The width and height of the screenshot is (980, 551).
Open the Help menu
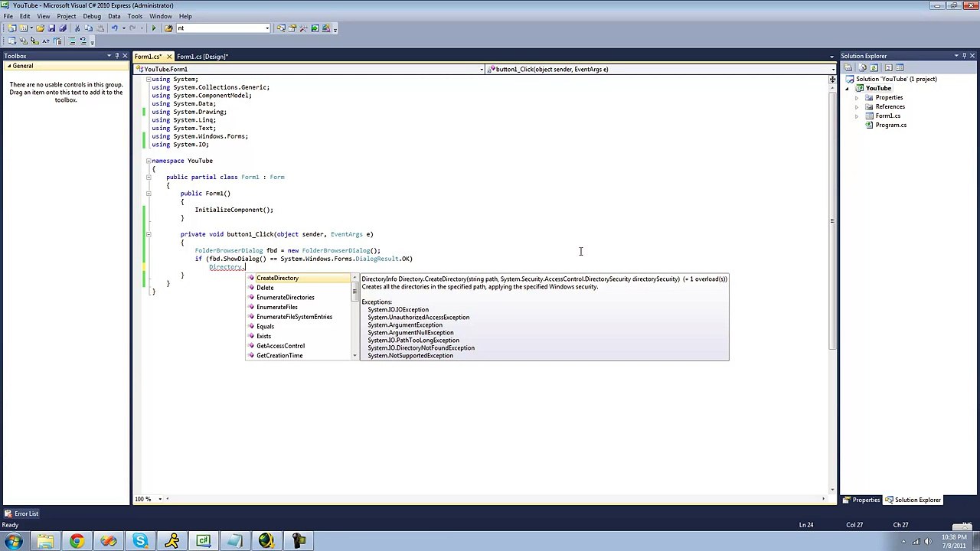coord(185,16)
